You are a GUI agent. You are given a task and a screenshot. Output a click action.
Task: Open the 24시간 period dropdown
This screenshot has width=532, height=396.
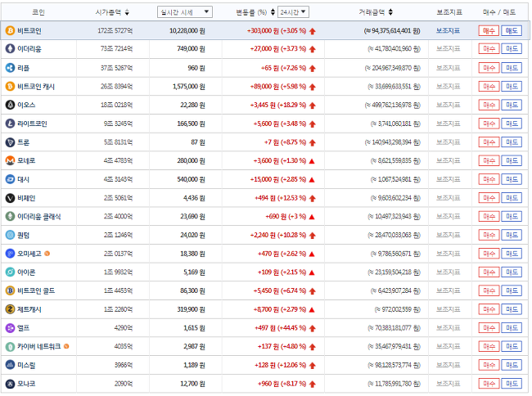(x=293, y=12)
